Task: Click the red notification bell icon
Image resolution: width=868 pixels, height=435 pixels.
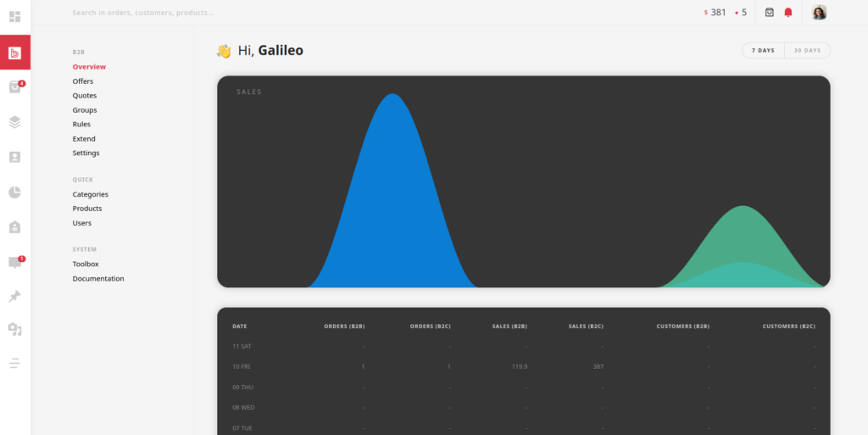Action: (788, 13)
